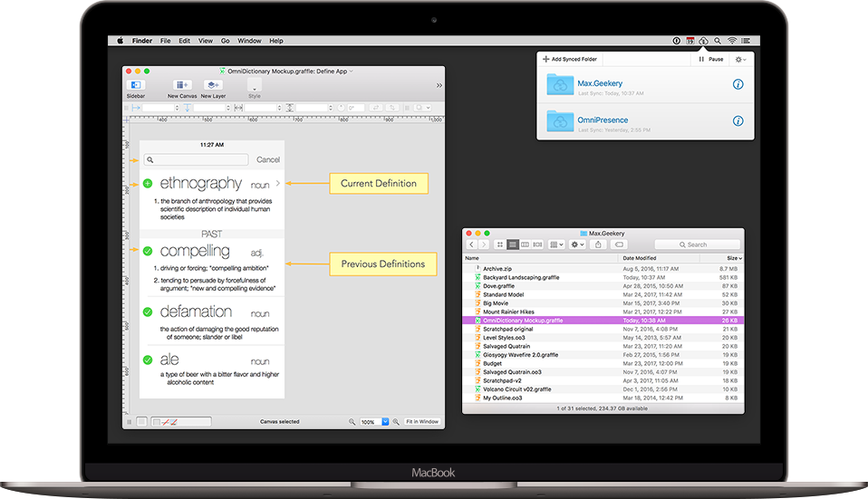Click the flip horizontal button
868x499 pixels.
click(x=376, y=108)
